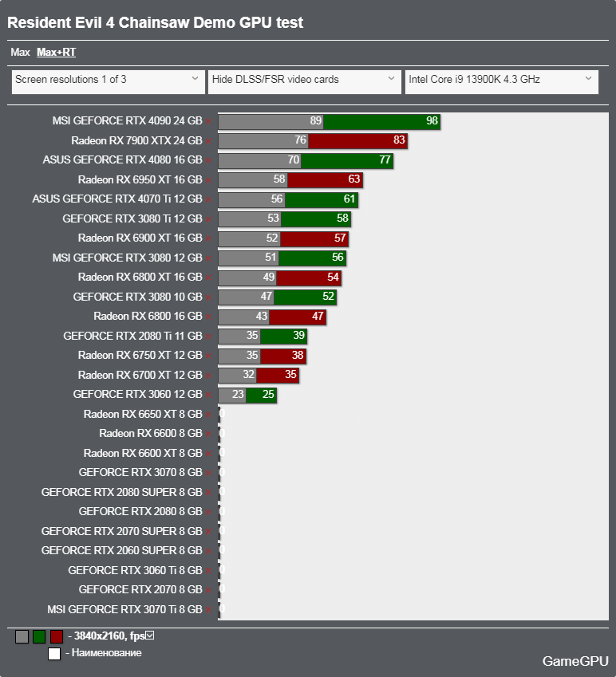Click red X beside GEFORCE RTX 3060 12 GB

208,395
